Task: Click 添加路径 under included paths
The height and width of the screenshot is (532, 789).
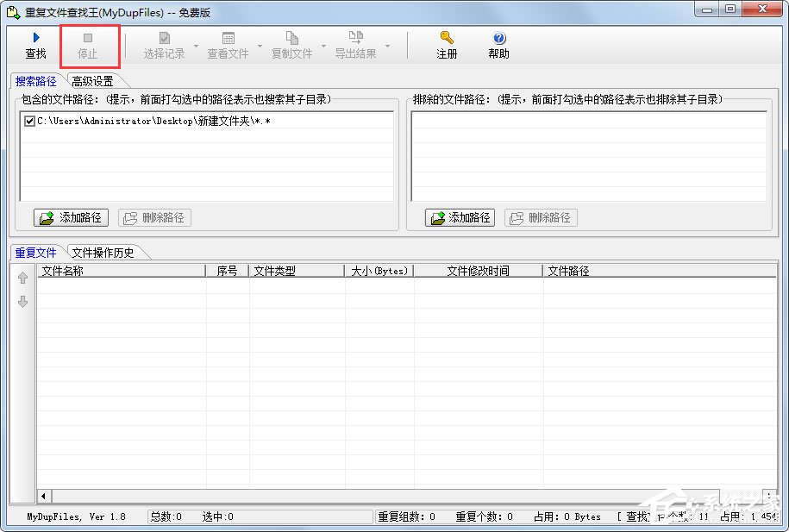Action: click(71, 217)
